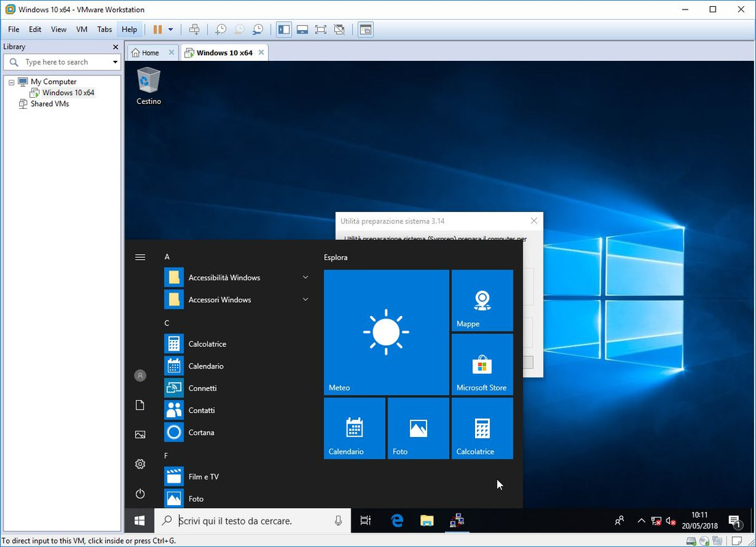Open Foto from the app list
Image resolution: width=756 pixels, height=547 pixels.
click(237, 498)
